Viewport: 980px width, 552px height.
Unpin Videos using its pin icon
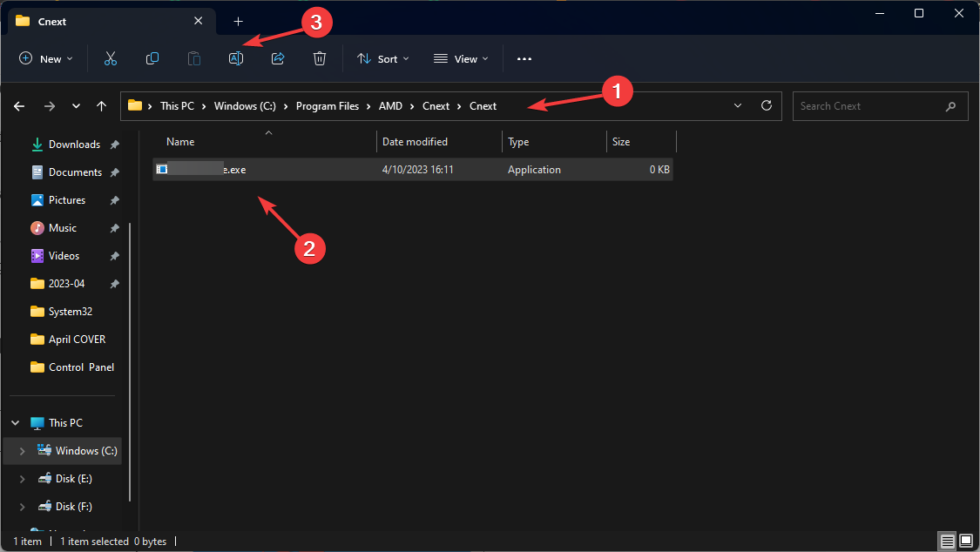click(114, 256)
